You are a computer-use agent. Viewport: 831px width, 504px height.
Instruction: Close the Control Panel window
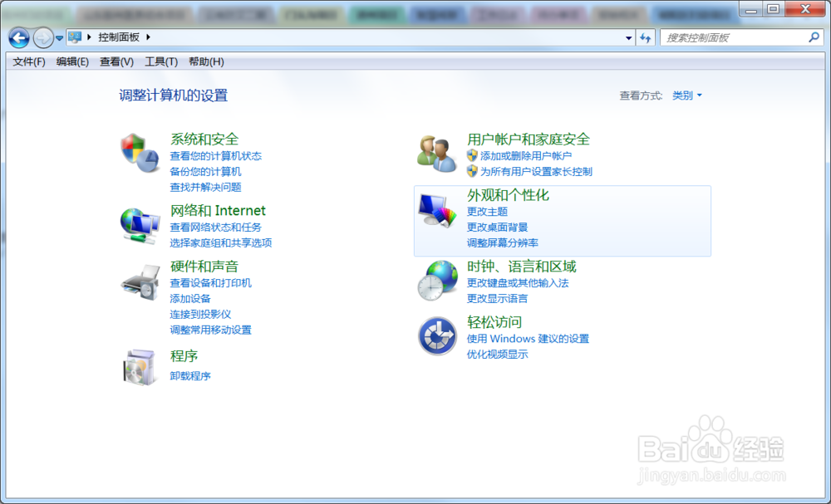tap(804, 9)
